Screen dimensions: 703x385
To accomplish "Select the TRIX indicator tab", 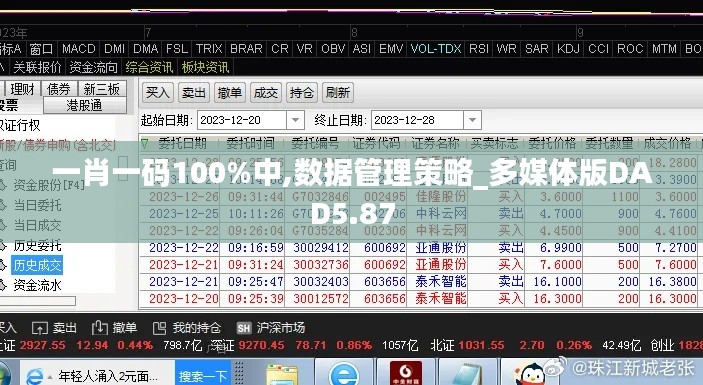I will click(x=209, y=49).
